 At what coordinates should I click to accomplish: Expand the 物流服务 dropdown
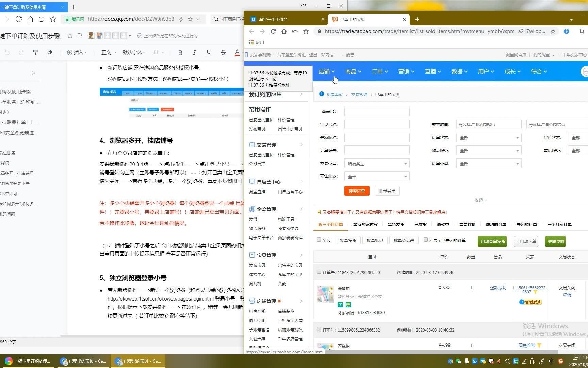tap(489, 151)
